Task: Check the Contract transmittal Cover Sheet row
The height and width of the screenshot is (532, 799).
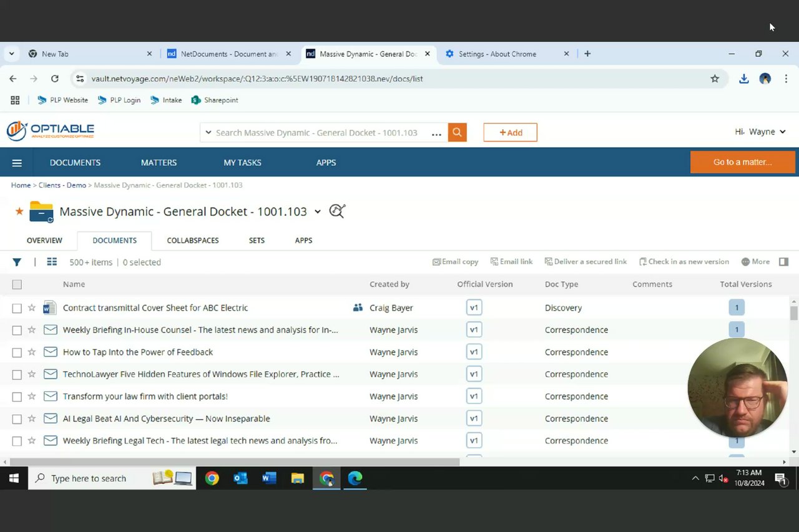Action: click(17, 308)
